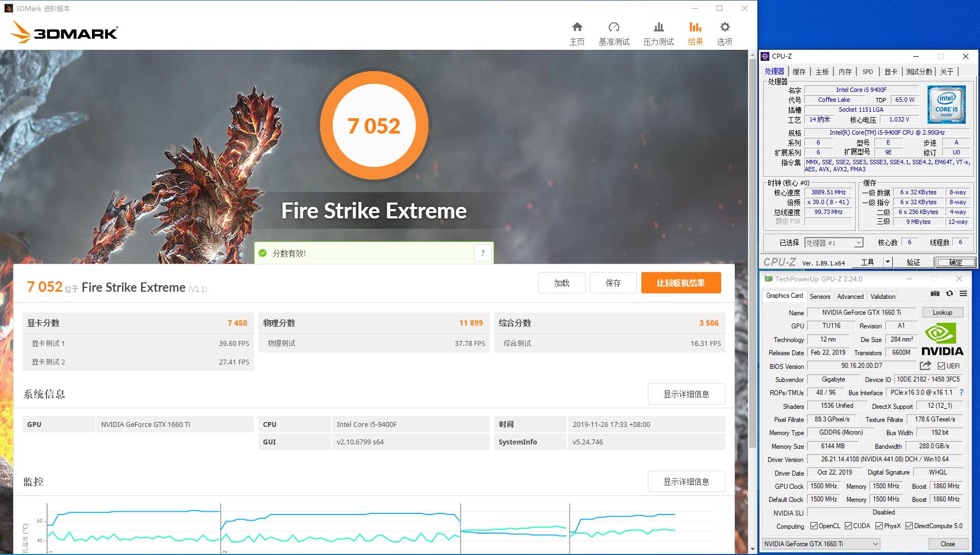Click the green valid-score check icon

point(263,253)
